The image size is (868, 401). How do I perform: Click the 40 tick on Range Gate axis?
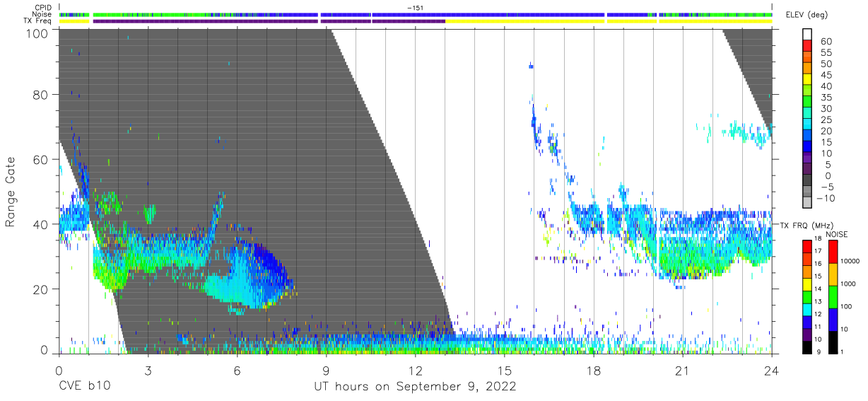pyautogui.click(x=41, y=224)
